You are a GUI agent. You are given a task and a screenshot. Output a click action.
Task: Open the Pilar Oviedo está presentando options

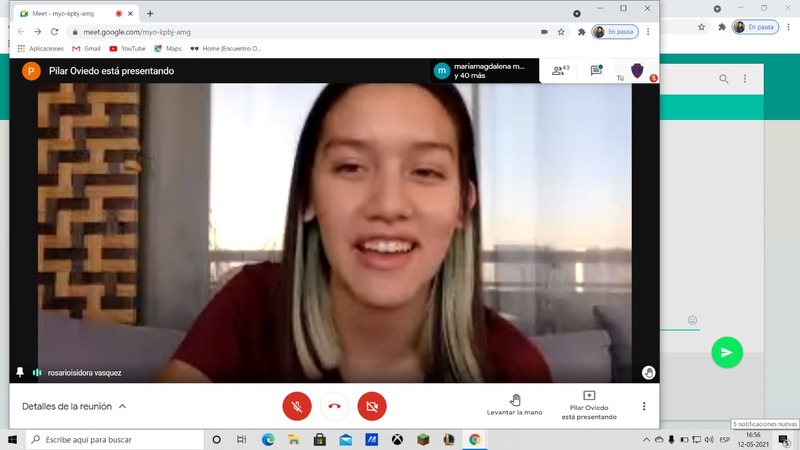[589, 405]
